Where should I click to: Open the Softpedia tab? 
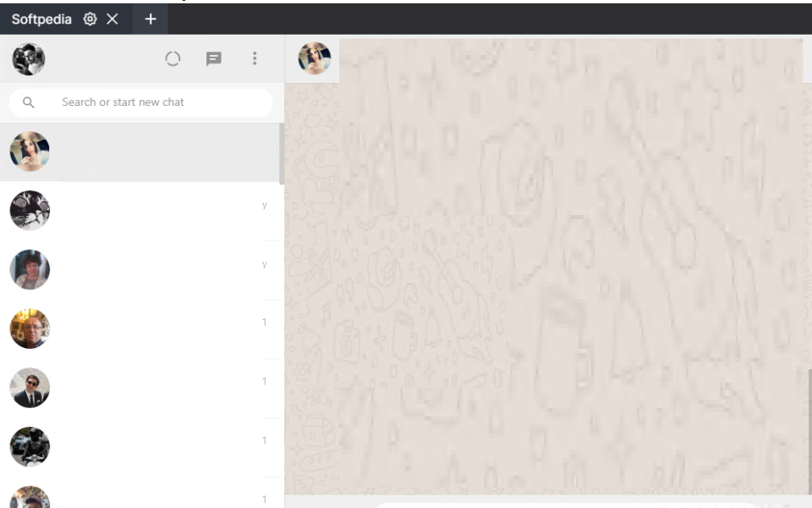coord(41,19)
